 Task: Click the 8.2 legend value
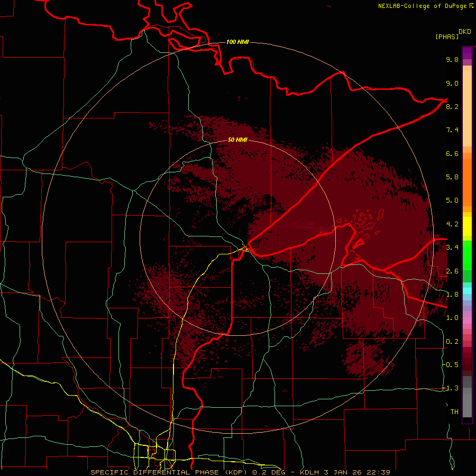[452, 106]
